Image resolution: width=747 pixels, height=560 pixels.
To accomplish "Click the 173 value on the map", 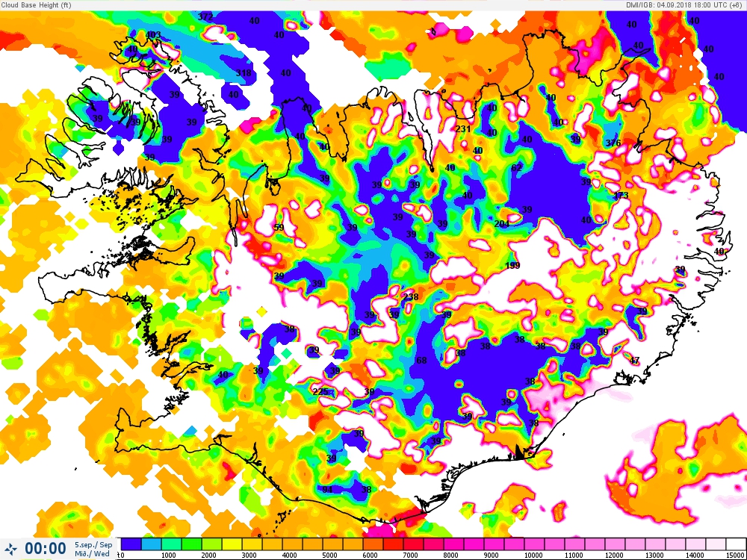I will coord(621,195).
